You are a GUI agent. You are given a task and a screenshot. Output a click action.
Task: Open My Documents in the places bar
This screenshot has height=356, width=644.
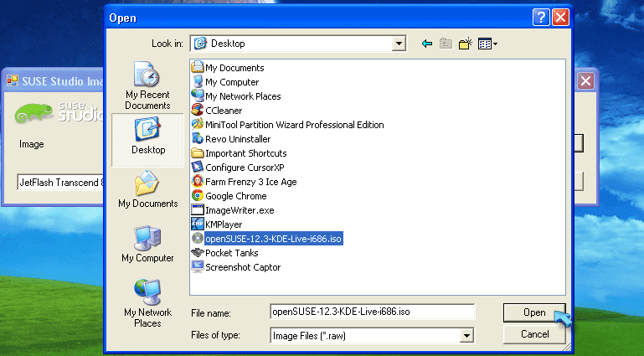148,189
